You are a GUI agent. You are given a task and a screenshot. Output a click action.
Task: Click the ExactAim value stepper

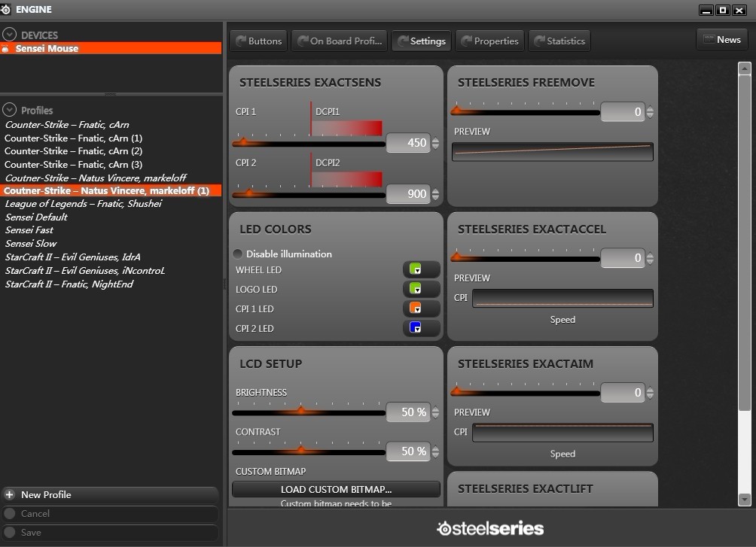click(651, 393)
